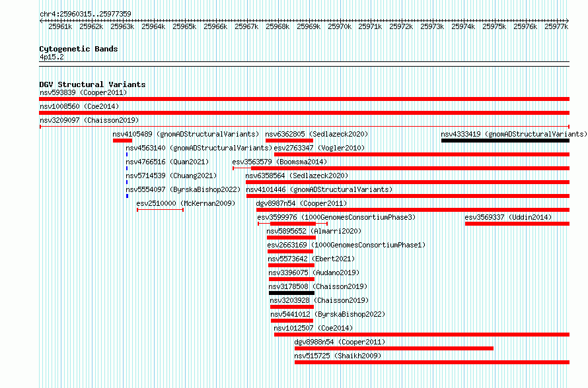588x388 pixels.
Task: Open the nsv3209097 (Chaisson2019) variant label
Action: (89, 120)
